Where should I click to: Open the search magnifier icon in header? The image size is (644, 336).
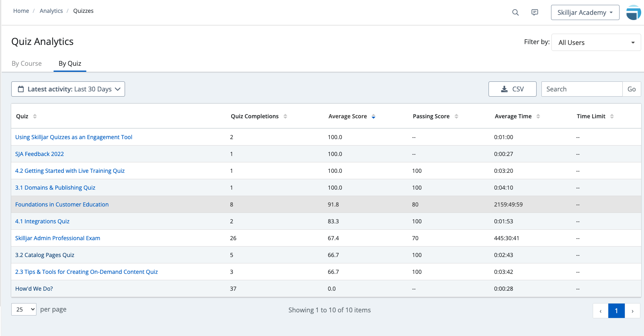[x=515, y=12]
